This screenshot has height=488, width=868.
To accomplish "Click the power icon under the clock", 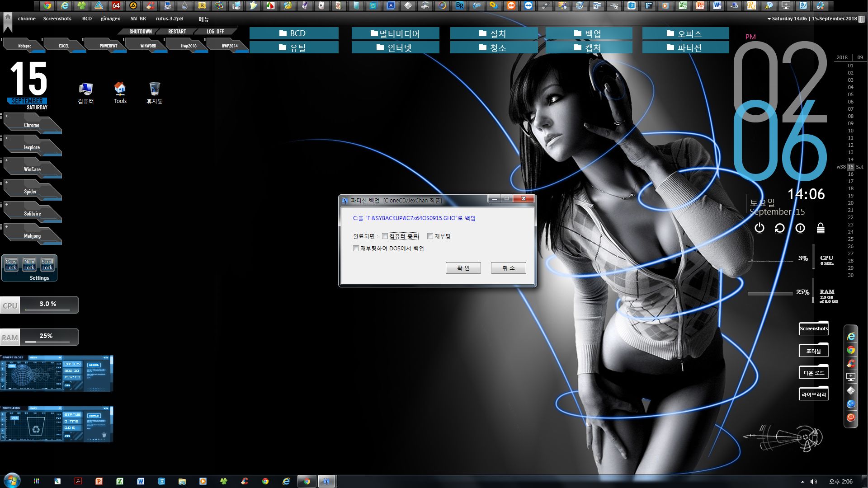I will point(759,228).
